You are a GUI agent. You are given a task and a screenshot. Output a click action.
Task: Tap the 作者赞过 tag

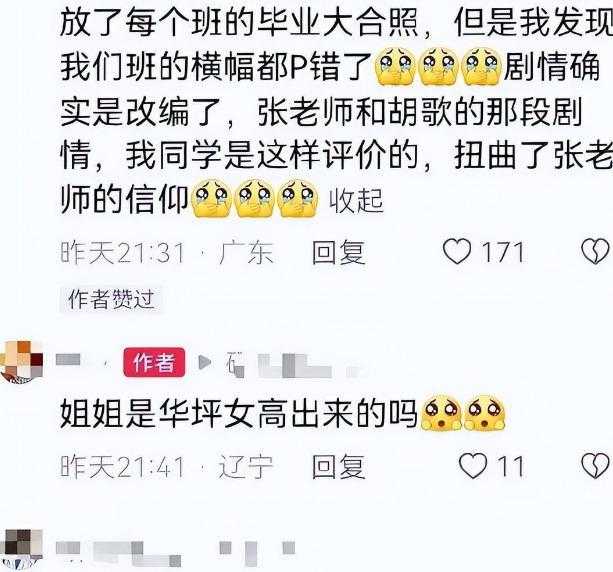(x=111, y=299)
